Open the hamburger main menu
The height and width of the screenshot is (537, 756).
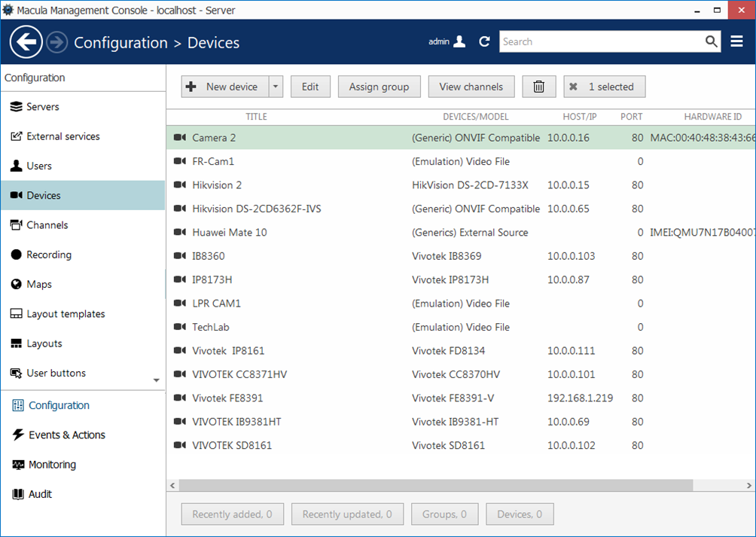pos(737,41)
